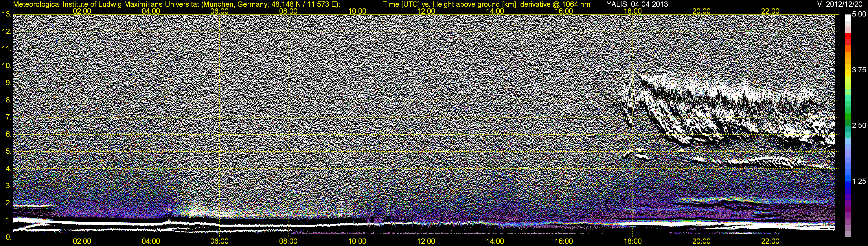Click the 3.75 colorbar scale value
The width and height of the screenshot is (868, 246).
(x=859, y=70)
